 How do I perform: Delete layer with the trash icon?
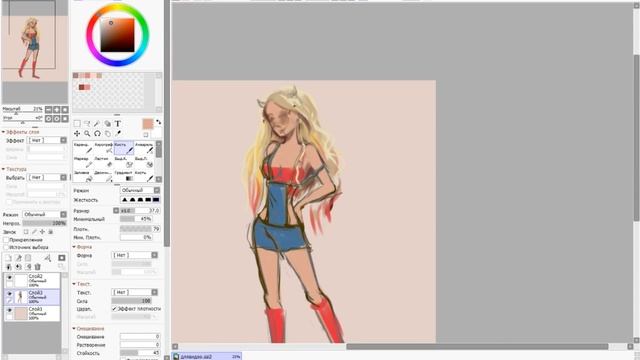click(x=38, y=267)
